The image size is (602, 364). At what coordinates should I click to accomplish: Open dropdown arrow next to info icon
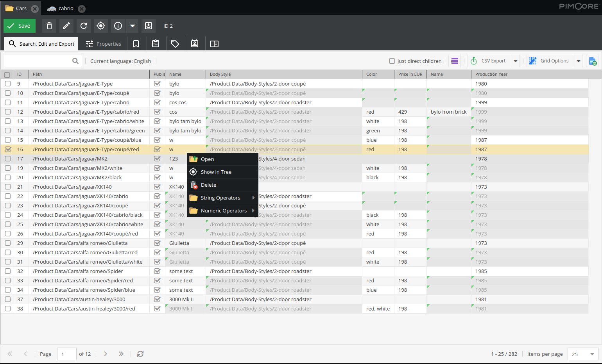pos(133,26)
